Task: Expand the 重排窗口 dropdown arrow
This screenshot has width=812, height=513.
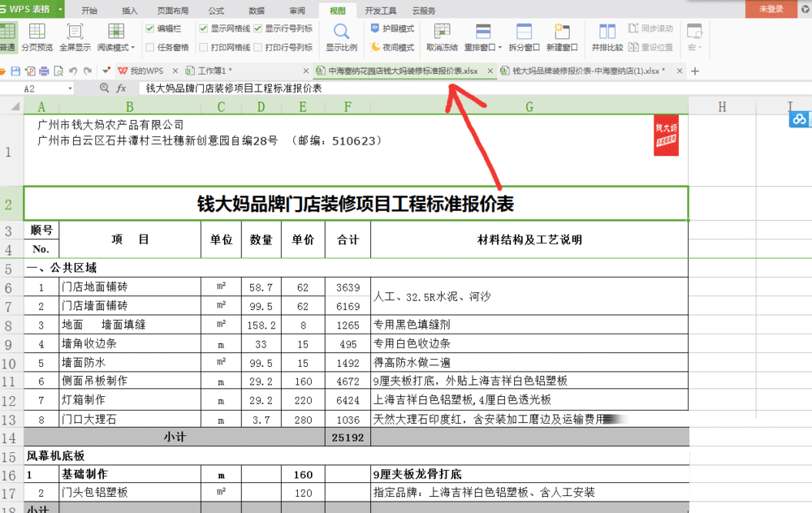Action: pos(499,48)
